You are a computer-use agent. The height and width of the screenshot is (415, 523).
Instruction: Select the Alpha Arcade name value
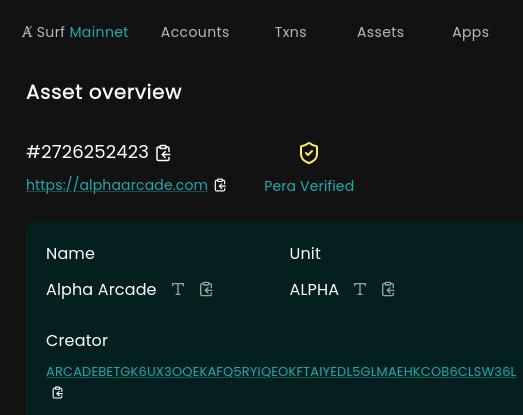pos(101,290)
